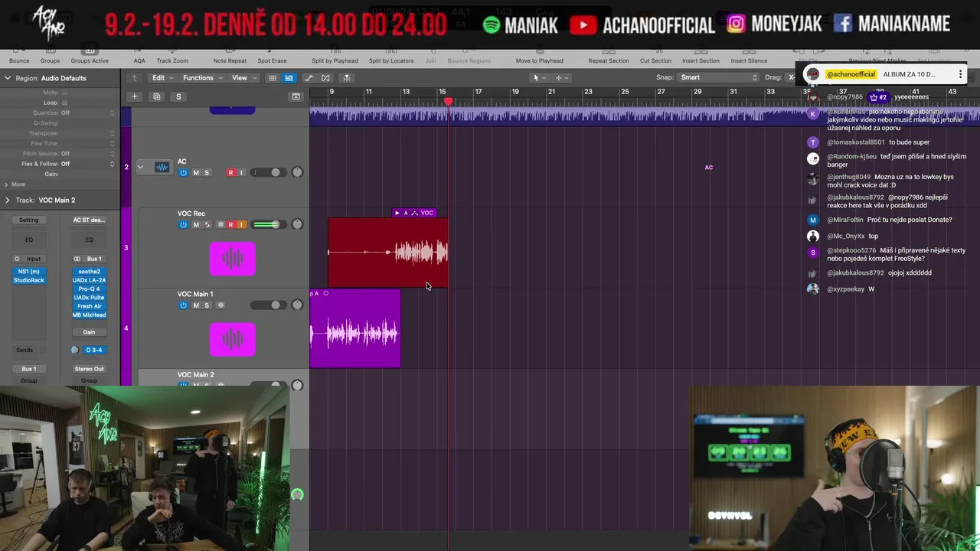The width and height of the screenshot is (980, 551).
Task: Collapse the Region Audio Defaults section
Action: [7, 77]
